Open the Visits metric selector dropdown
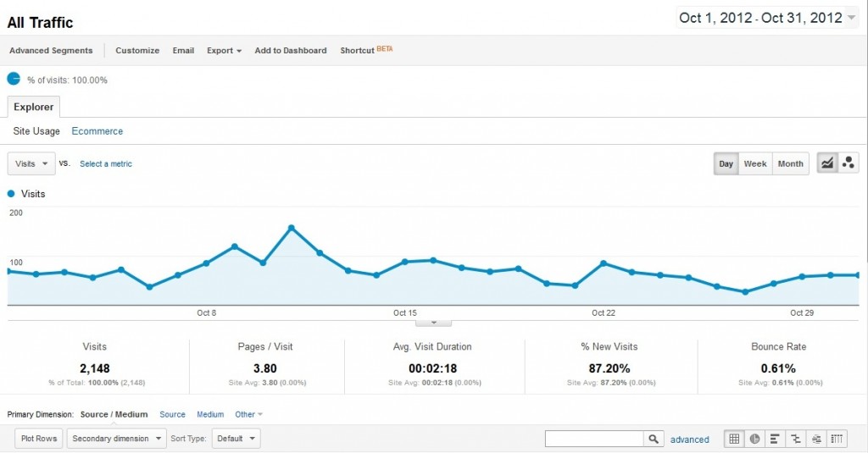The height and width of the screenshot is (453, 868). pos(31,163)
